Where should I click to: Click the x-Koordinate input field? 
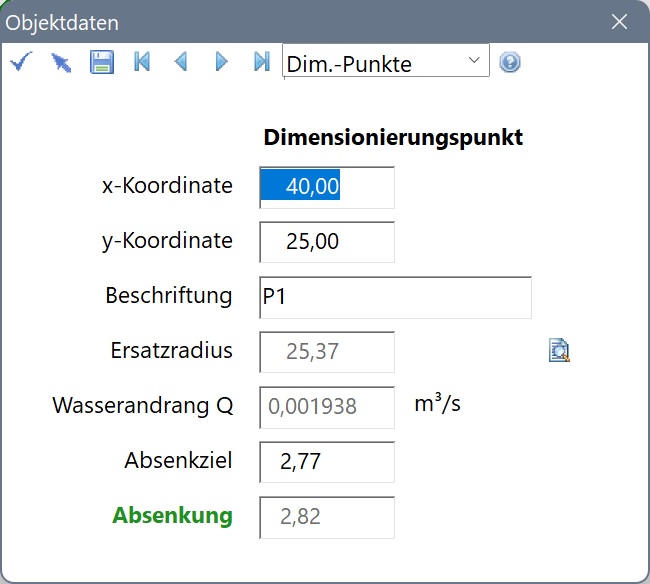327,187
